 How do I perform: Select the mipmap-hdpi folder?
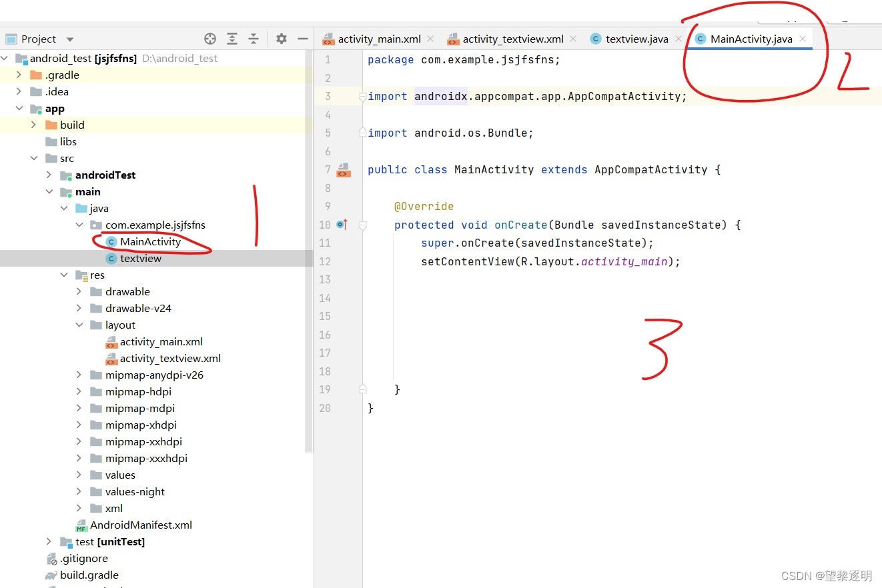(x=138, y=392)
